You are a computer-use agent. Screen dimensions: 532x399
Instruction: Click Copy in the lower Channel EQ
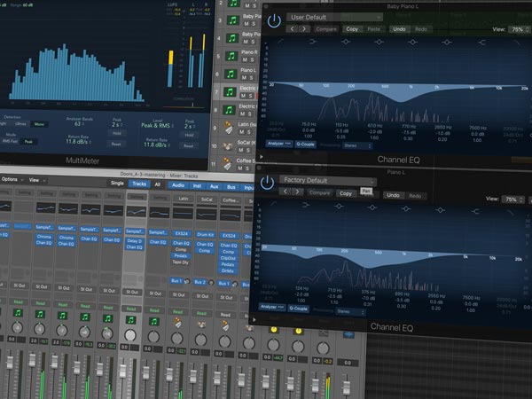pos(346,192)
